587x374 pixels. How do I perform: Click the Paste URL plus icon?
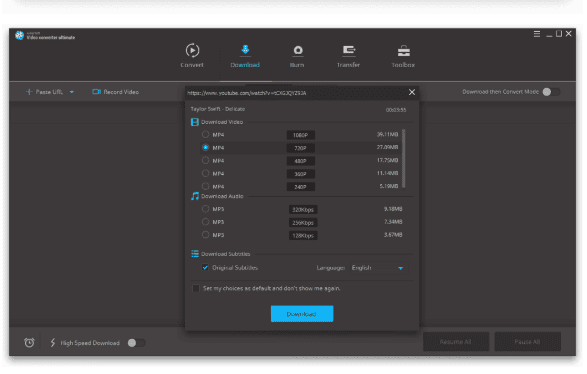coord(29,92)
